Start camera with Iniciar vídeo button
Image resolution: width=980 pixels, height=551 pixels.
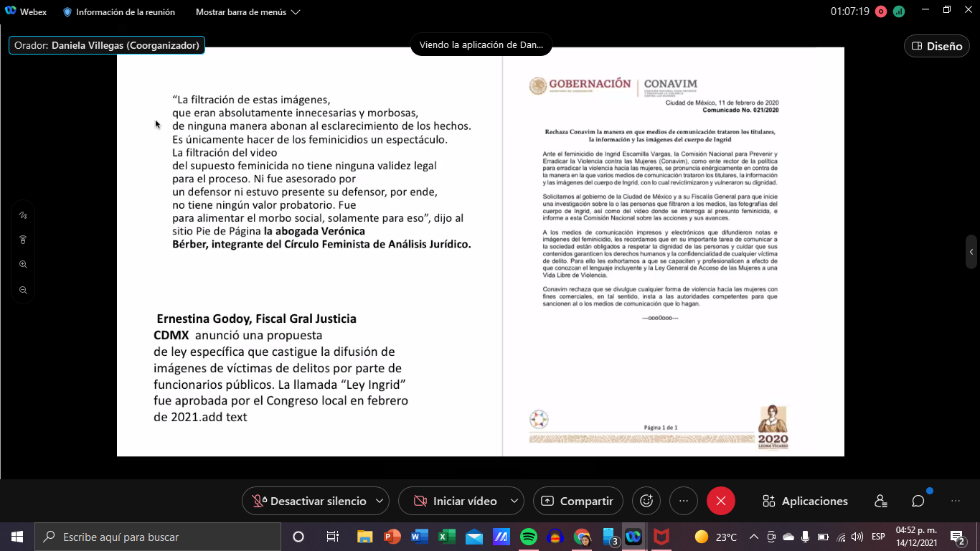click(456, 501)
